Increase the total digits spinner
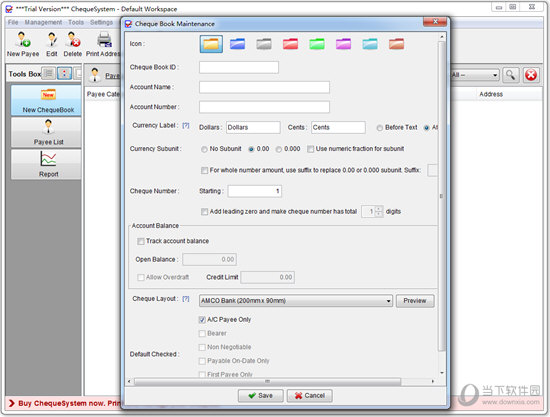This screenshot has height=417, width=550. pyautogui.click(x=379, y=209)
